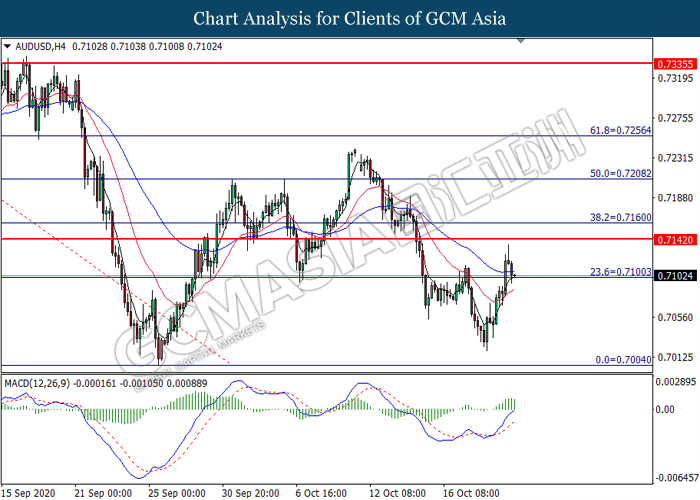
Task: Click the 6 Oct 16:00 date label
Action: 321,493
